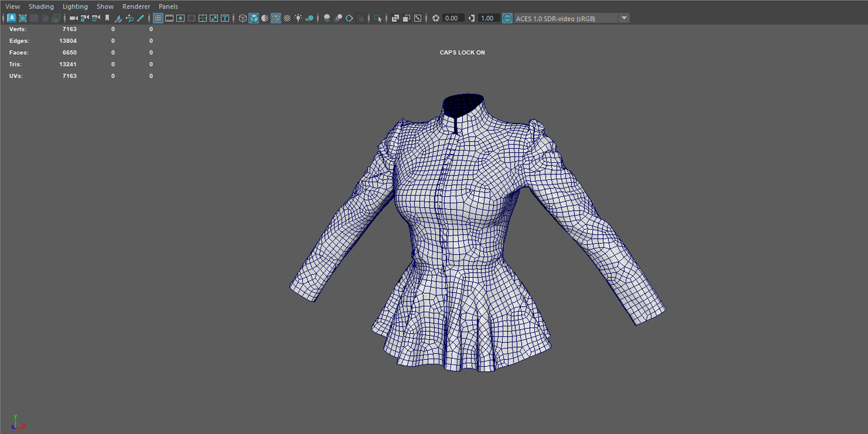868x434 pixels.
Task: Click the Lock Camera icon
Action: pyautogui.click(x=85, y=18)
